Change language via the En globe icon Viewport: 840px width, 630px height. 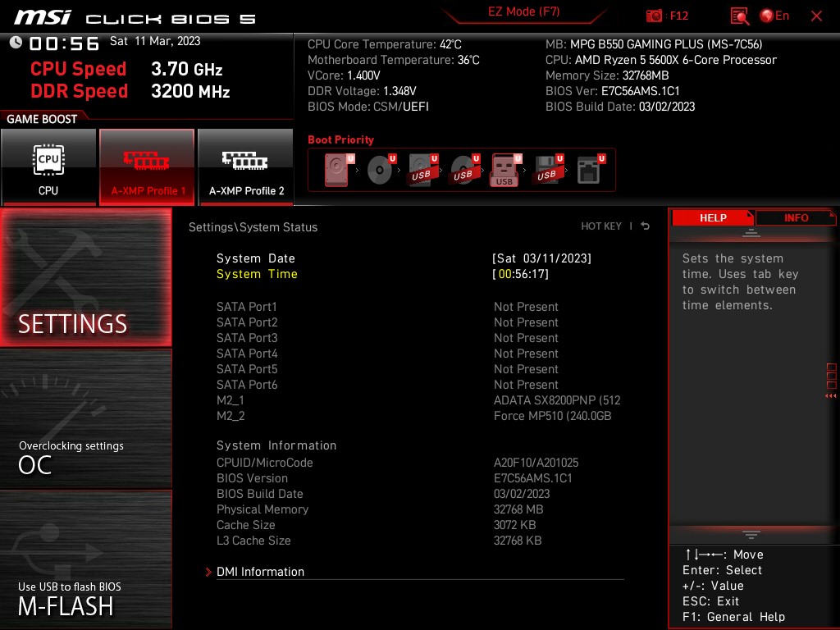click(774, 16)
